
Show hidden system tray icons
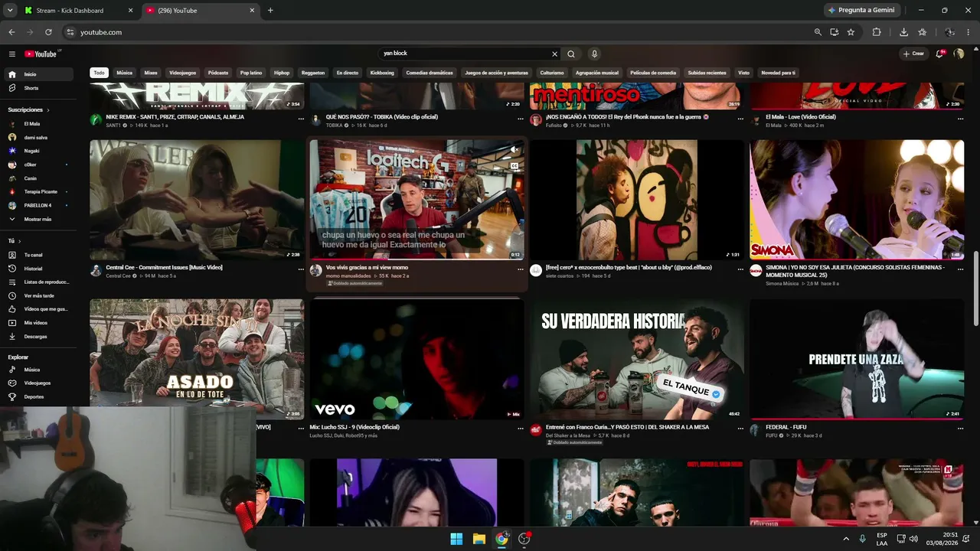tap(845, 539)
